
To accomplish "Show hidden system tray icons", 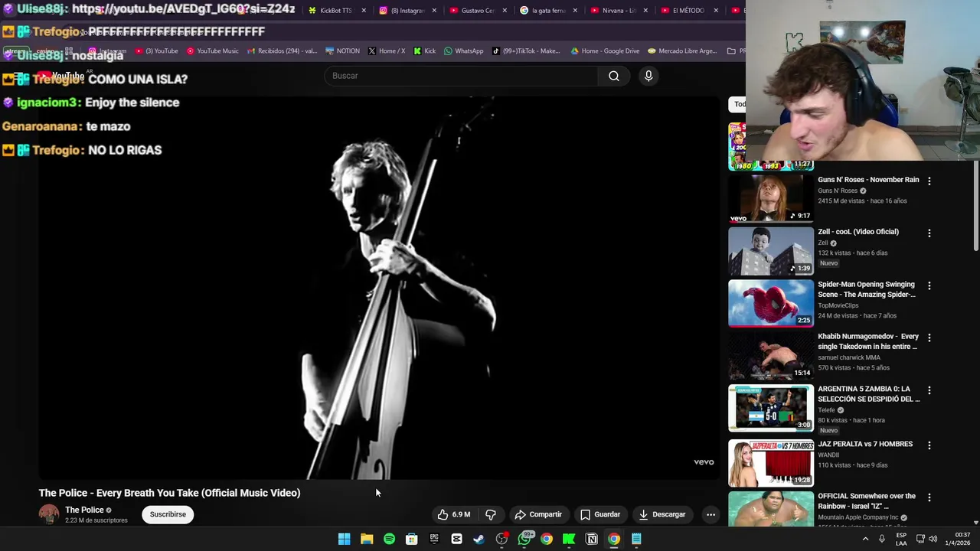I will (866, 539).
